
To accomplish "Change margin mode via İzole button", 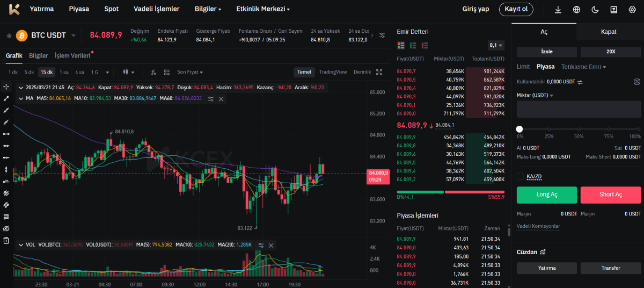I will pyautogui.click(x=547, y=52).
